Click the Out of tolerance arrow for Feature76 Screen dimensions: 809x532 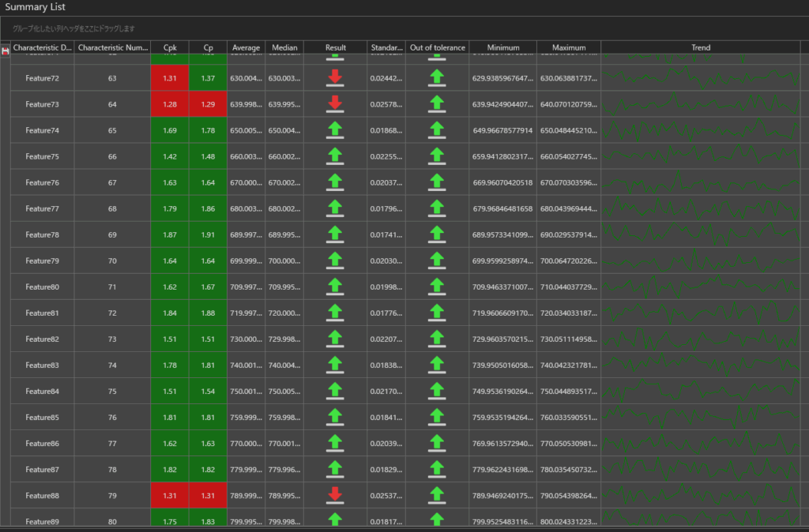(x=437, y=182)
